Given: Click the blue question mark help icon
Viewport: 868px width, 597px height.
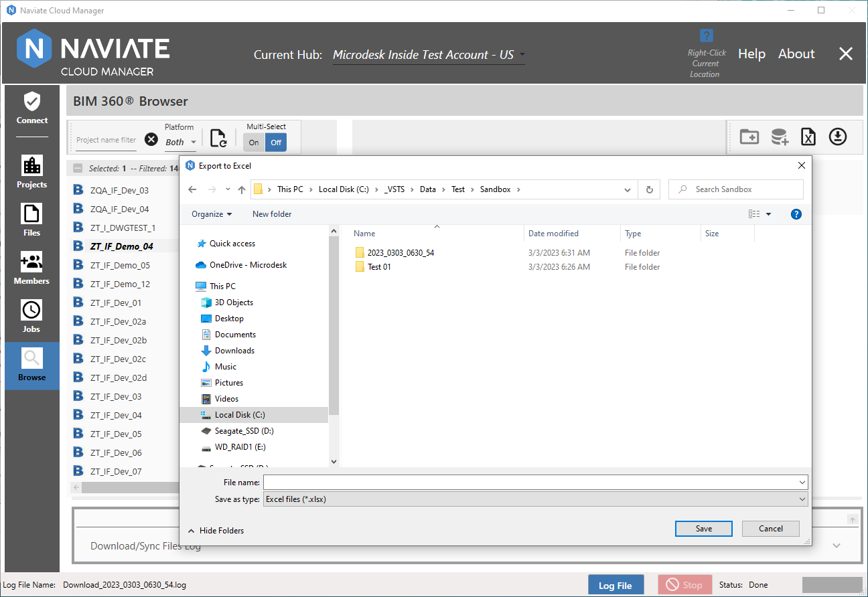Looking at the screenshot, I should [706, 35].
